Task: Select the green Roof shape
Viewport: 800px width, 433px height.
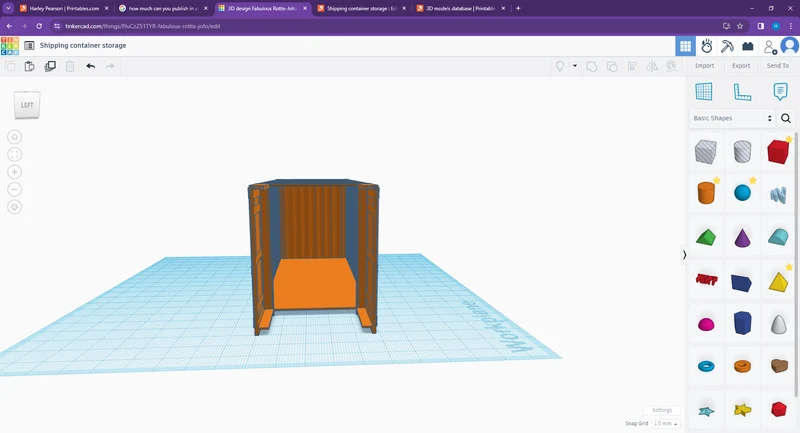Action: click(706, 237)
